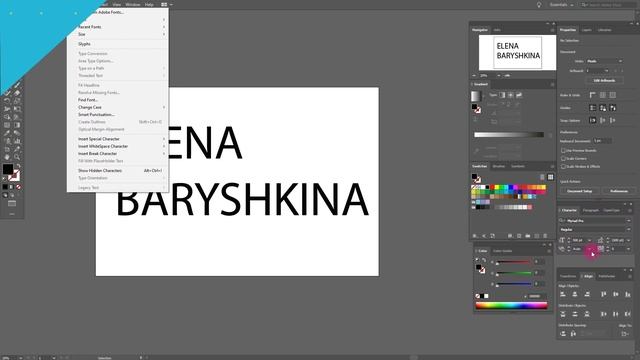Choose the Column Graph tool
This screenshot has height=360, width=640.
coord(17,141)
